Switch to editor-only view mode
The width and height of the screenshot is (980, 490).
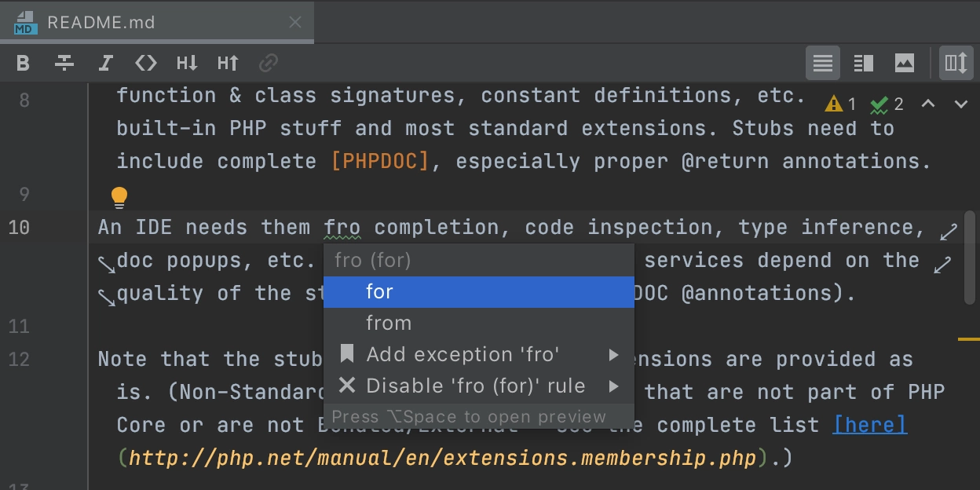tap(823, 63)
